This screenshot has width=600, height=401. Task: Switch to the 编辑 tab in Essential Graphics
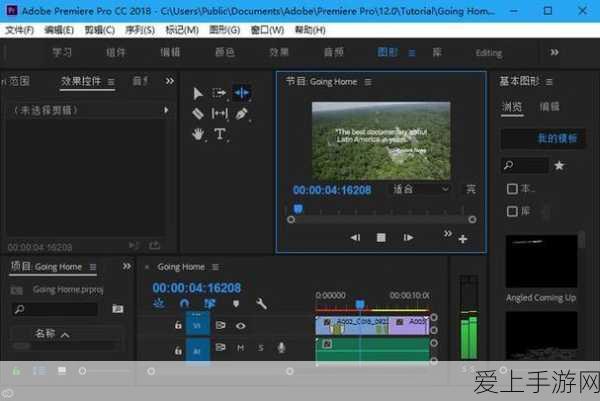pos(549,106)
